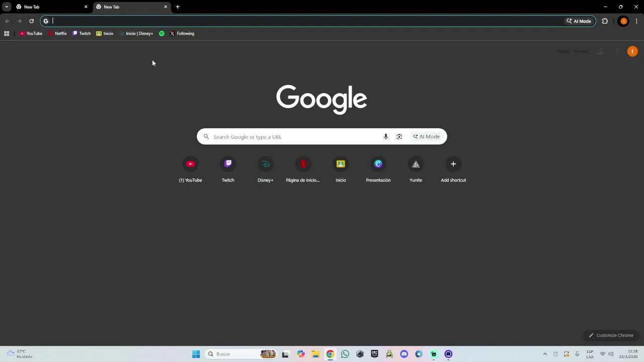Open the profile avatar in the toolbar
The height and width of the screenshot is (362, 644).
623,21
